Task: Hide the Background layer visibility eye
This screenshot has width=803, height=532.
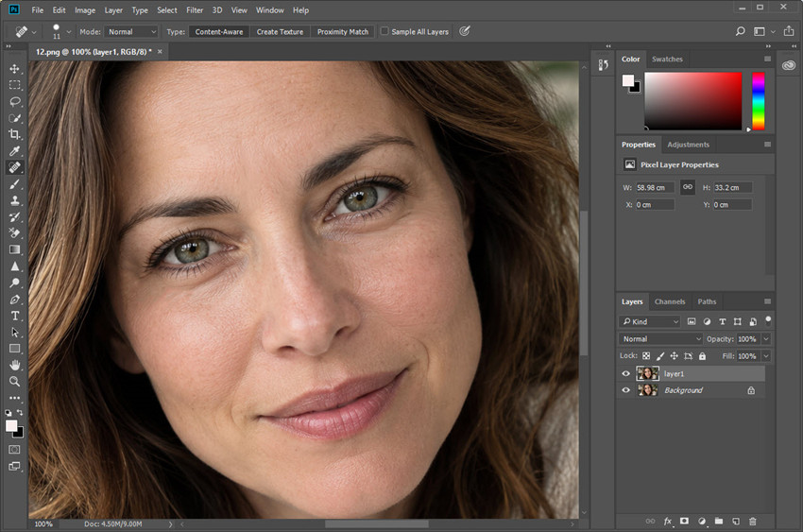Action: [x=625, y=390]
